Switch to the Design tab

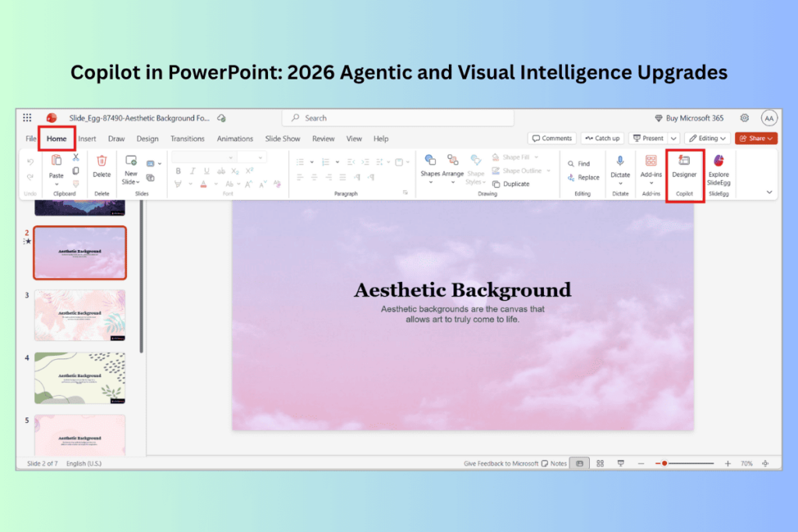(147, 139)
